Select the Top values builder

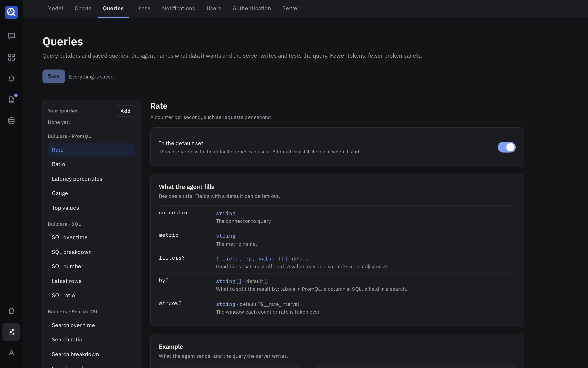pyautogui.click(x=91, y=208)
